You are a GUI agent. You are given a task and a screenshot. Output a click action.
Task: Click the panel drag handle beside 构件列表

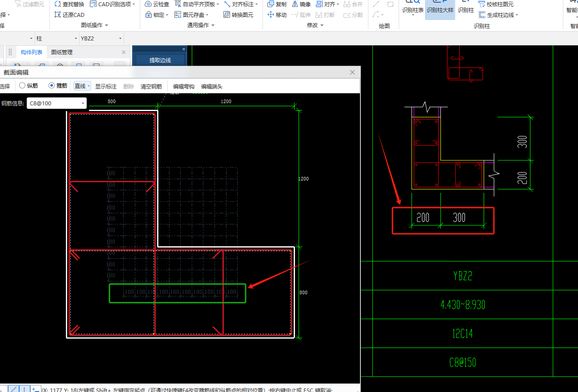pos(10,52)
